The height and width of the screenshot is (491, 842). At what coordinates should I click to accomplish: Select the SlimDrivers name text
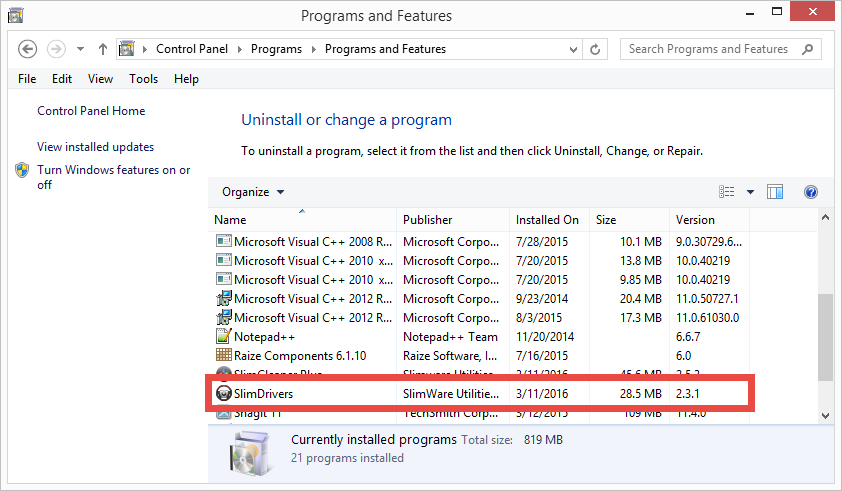(263, 394)
